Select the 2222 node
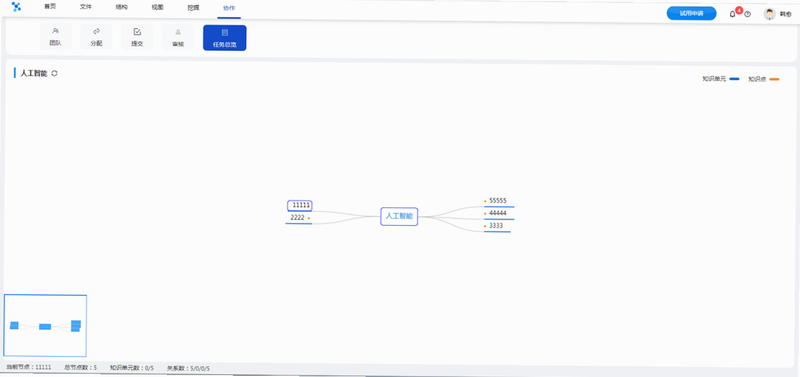Viewport: 800px width, 377px height. (x=299, y=218)
